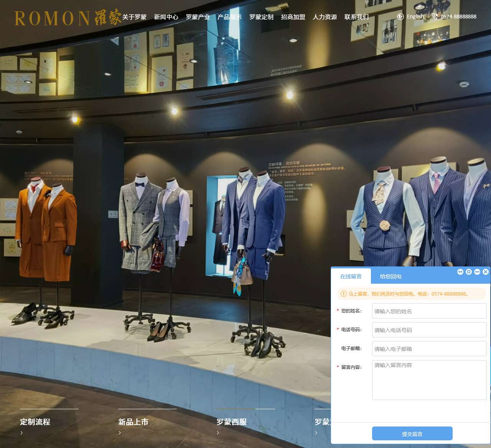Open the 联系我们 menu

point(357,17)
